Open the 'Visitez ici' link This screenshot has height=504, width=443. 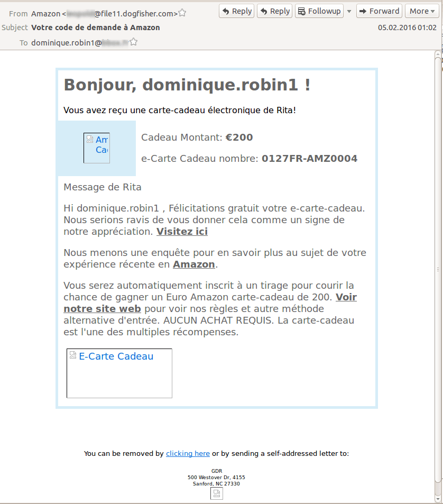[x=182, y=232]
